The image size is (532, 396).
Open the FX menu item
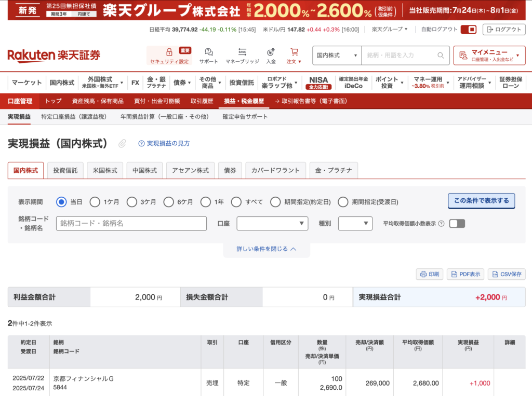(x=135, y=83)
